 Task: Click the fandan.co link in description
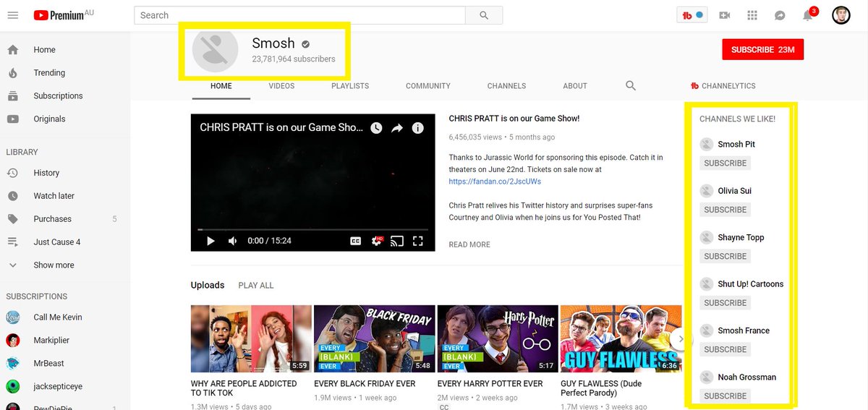tap(495, 181)
